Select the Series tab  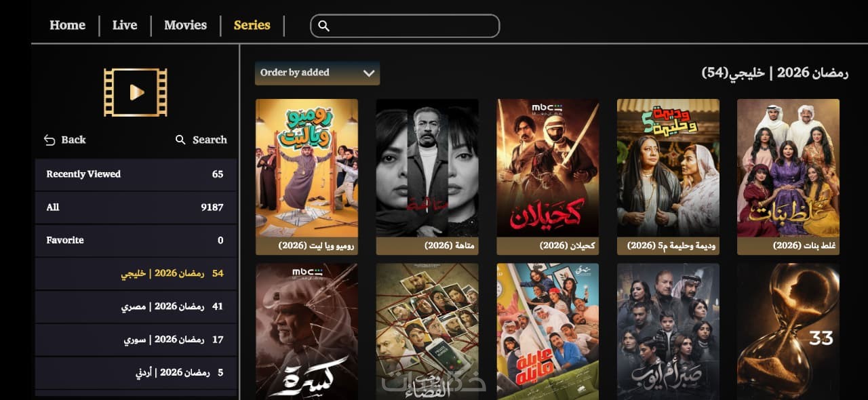(252, 25)
